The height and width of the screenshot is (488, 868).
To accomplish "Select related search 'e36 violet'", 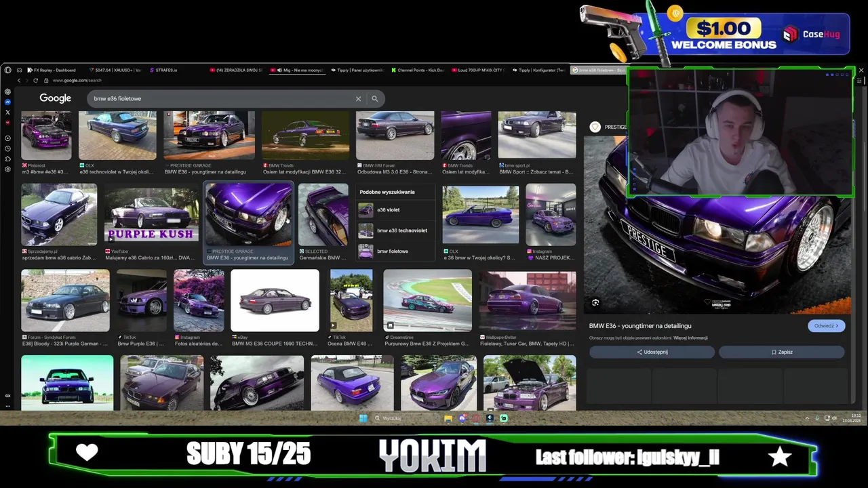I will tap(396, 210).
